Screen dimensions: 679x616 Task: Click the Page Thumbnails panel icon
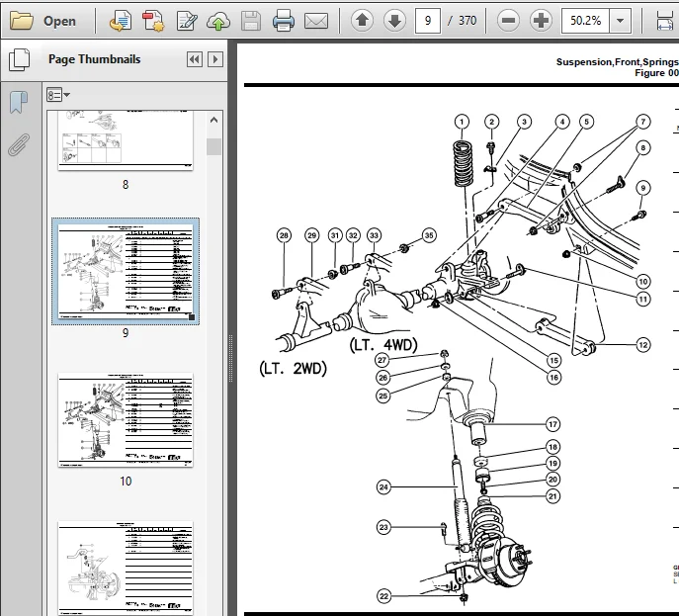coord(20,59)
